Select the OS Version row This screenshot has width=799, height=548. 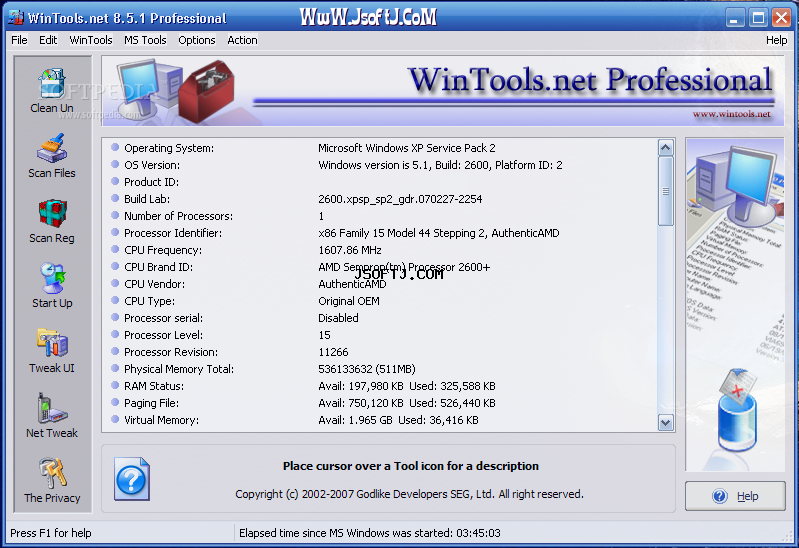(x=381, y=165)
